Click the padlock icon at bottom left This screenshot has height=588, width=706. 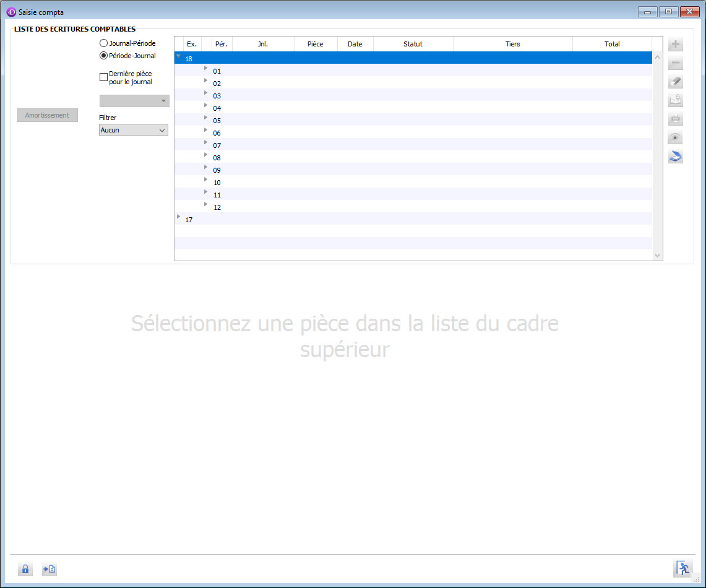point(25,569)
